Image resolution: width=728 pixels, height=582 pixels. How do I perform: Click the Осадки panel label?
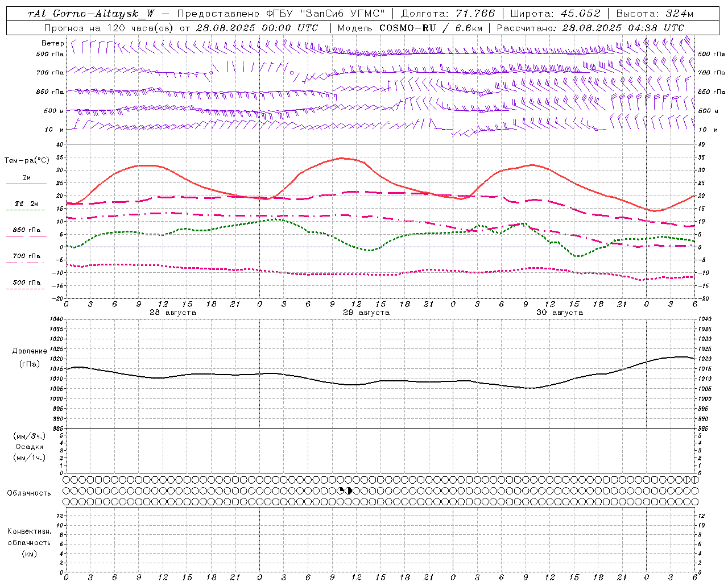pyautogui.click(x=30, y=447)
